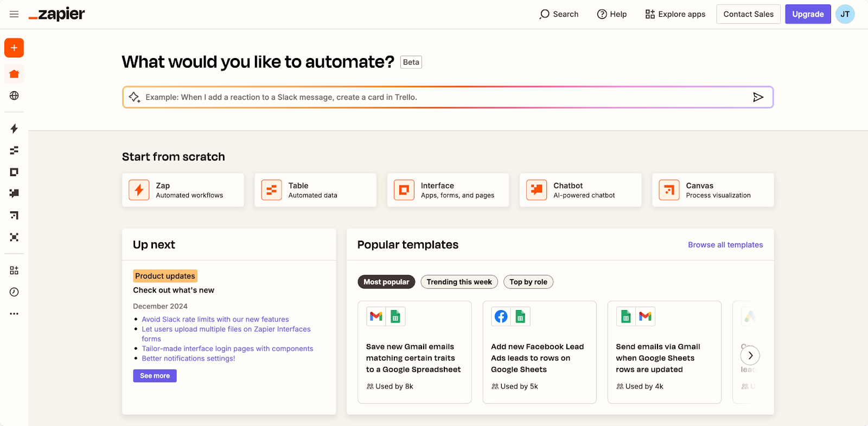
Task: Select the Trending this week tab
Action: tap(459, 282)
